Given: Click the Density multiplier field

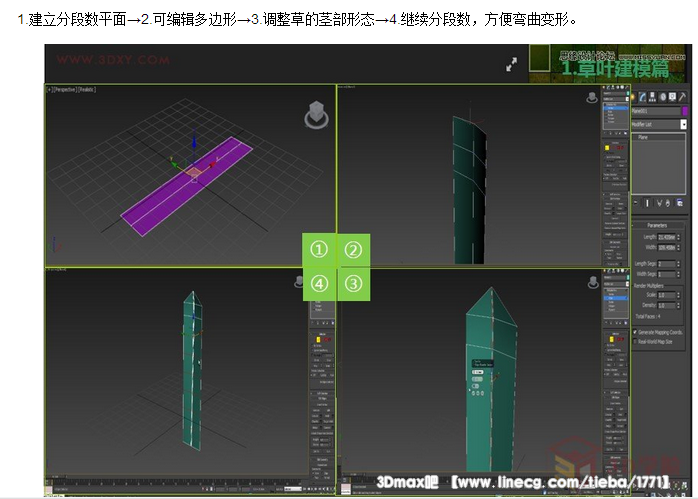Looking at the screenshot, I should coord(666,305).
